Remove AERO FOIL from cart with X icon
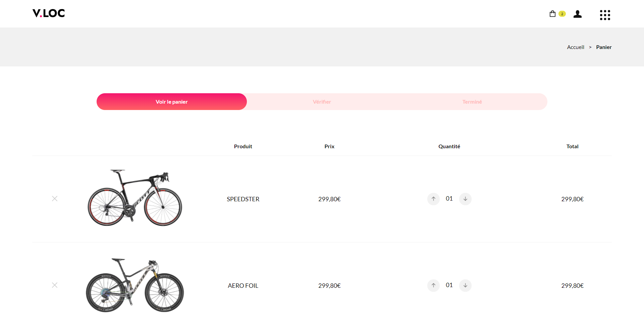 click(55, 285)
